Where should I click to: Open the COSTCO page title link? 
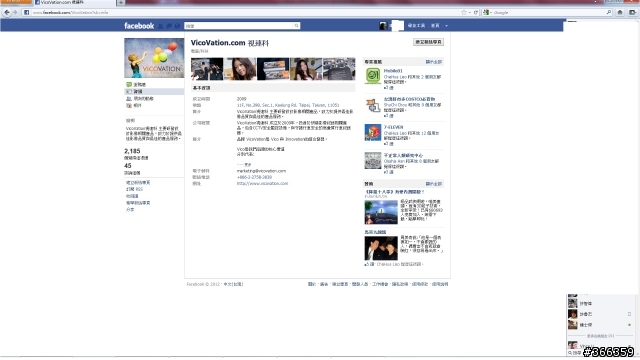click(x=409, y=99)
